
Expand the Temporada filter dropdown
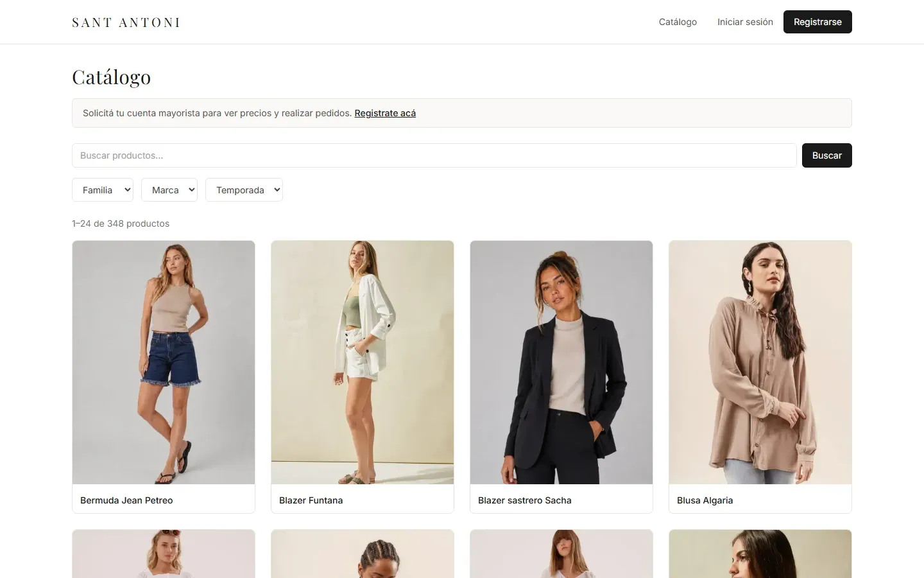point(244,189)
